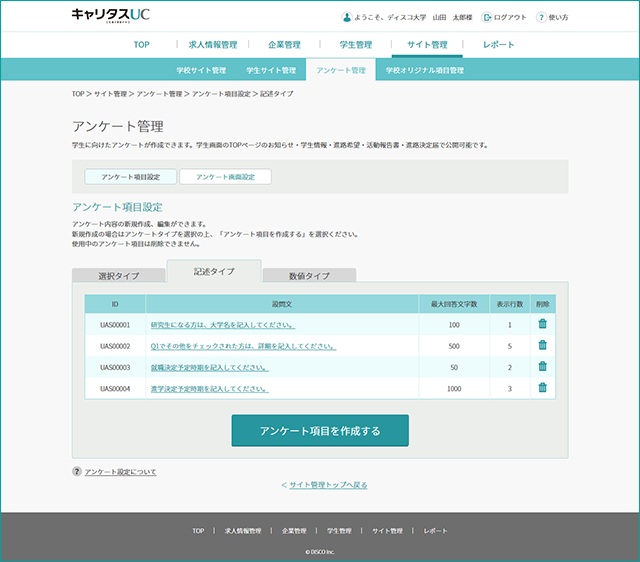The width and height of the screenshot is (640, 562).
Task: Open アンケート設定について help link
Action: tap(120, 472)
